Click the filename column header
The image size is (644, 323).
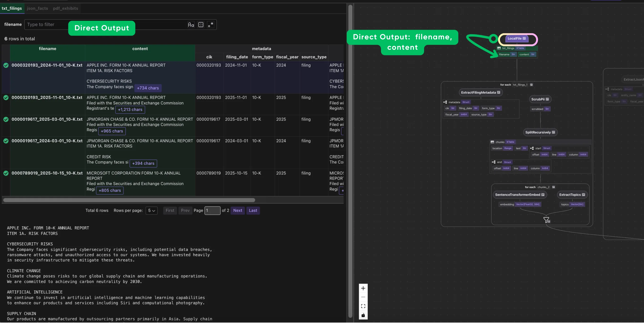coord(48,49)
